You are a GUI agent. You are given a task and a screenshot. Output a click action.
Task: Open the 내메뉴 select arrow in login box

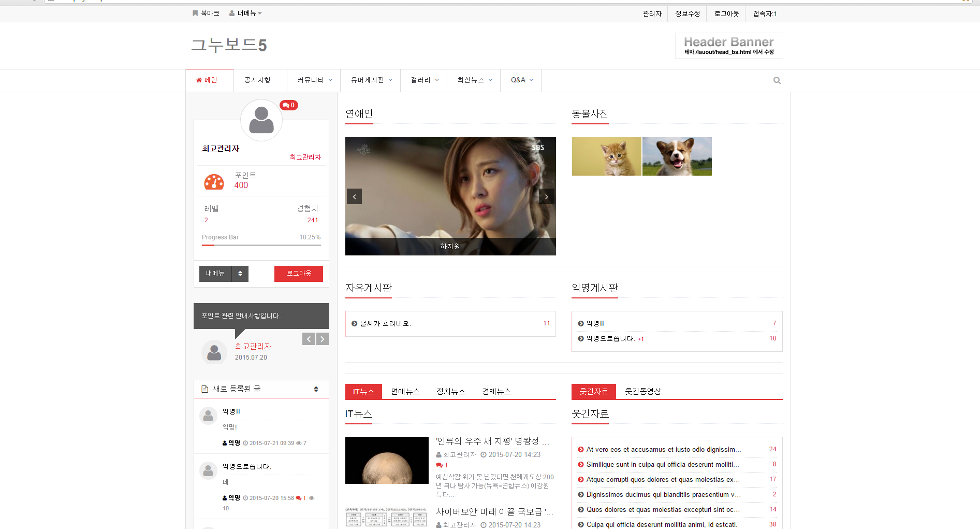[x=240, y=274]
